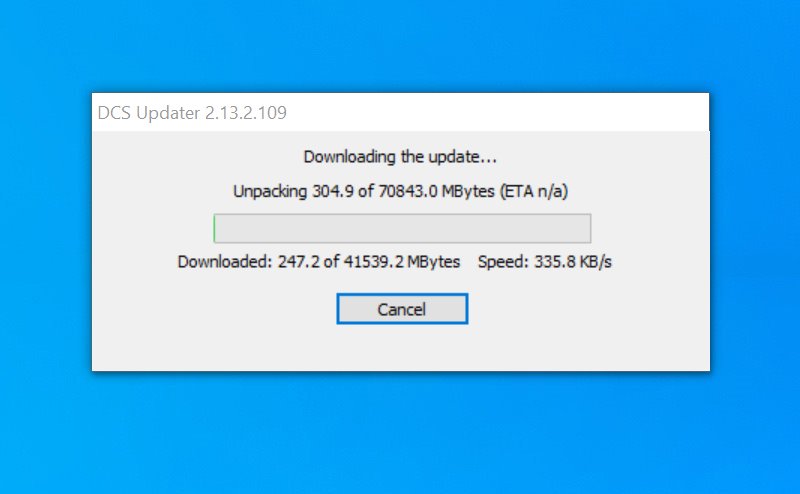This screenshot has width=800, height=494.
Task: Click blank dialog area below Cancel button
Action: coord(402,348)
